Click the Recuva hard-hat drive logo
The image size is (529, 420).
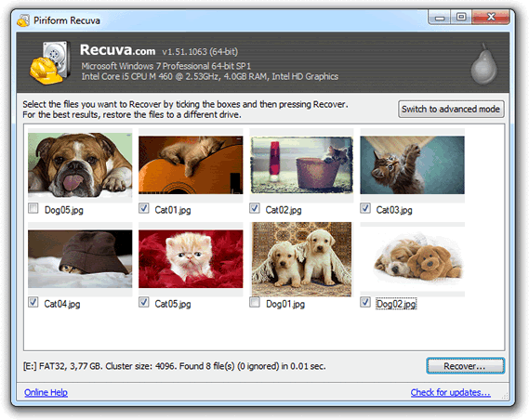[x=50, y=62]
